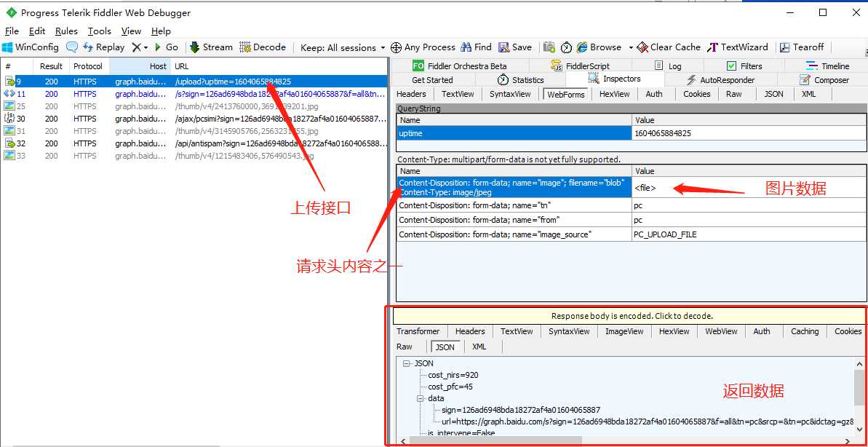Open the Browse dropdown arrow
Screen dimensions: 868x447
click(x=631, y=47)
